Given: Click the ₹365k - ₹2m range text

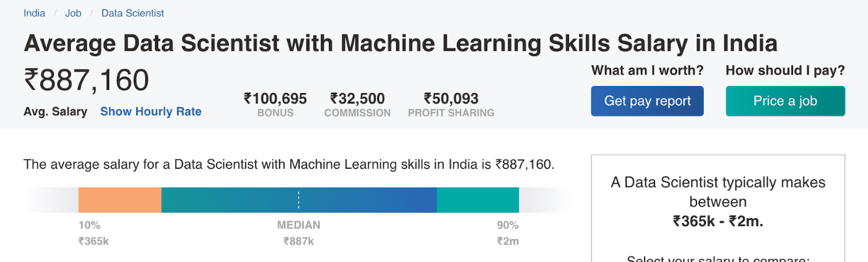Looking at the screenshot, I should [718, 221].
